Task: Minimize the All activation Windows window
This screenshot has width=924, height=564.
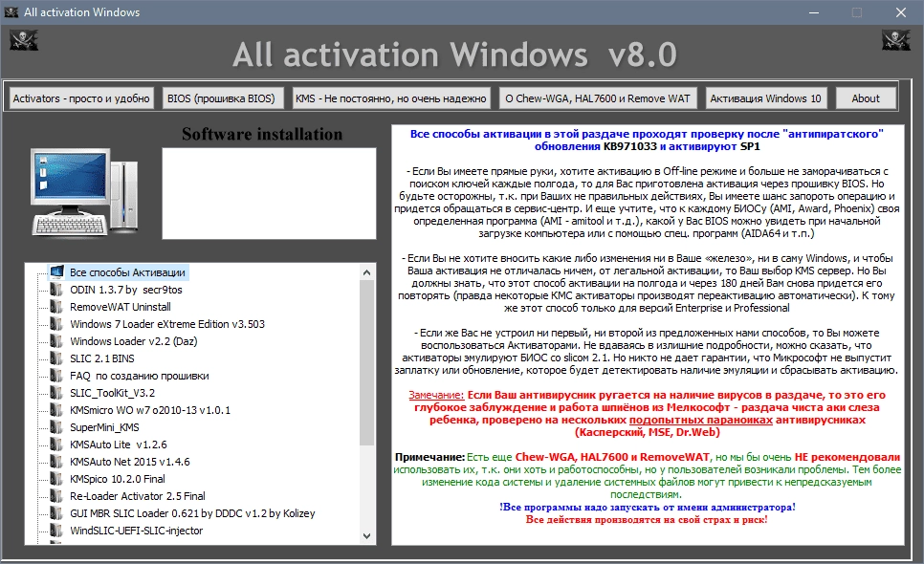Action: pos(814,12)
